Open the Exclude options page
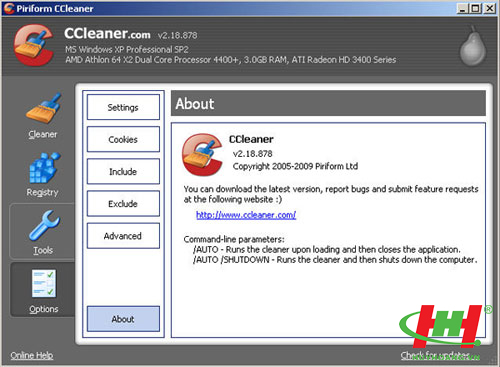This screenshot has height=367, width=500. tap(123, 204)
